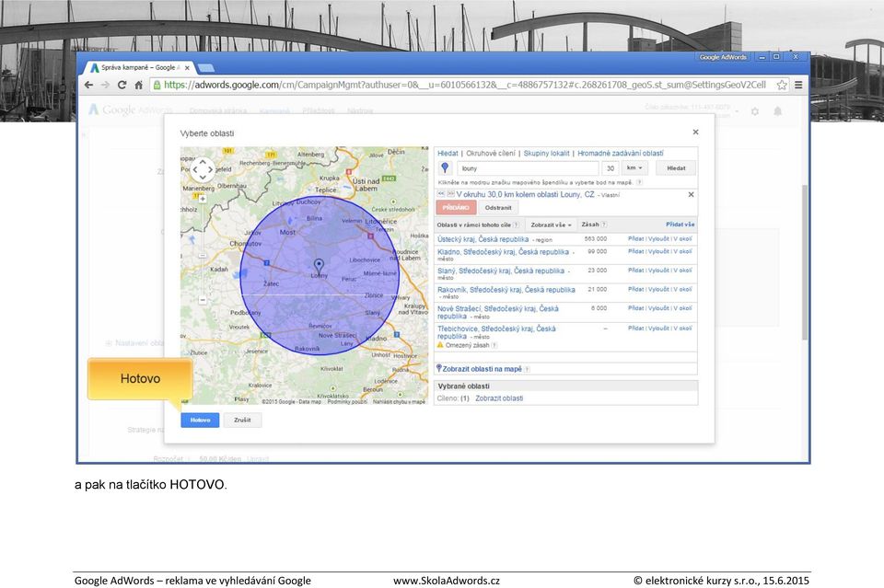Click V okolí for Třebichovice row
The image size is (884, 588).
click(682, 328)
